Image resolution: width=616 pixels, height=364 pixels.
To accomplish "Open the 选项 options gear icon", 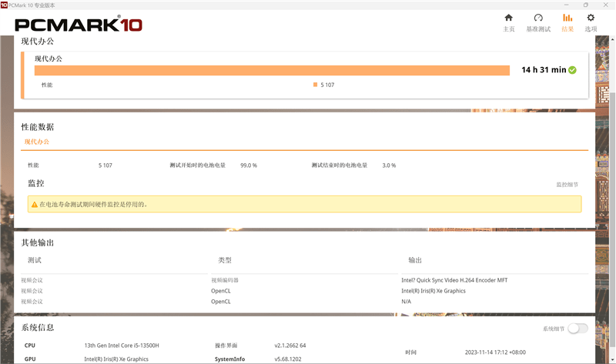I will [x=591, y=22].
